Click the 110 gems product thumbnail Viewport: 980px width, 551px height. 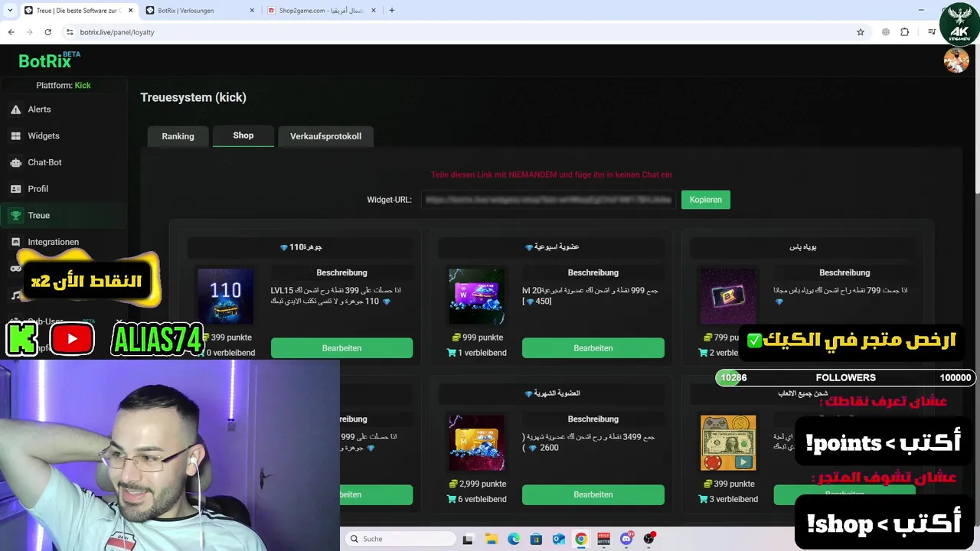click(225, 296)
